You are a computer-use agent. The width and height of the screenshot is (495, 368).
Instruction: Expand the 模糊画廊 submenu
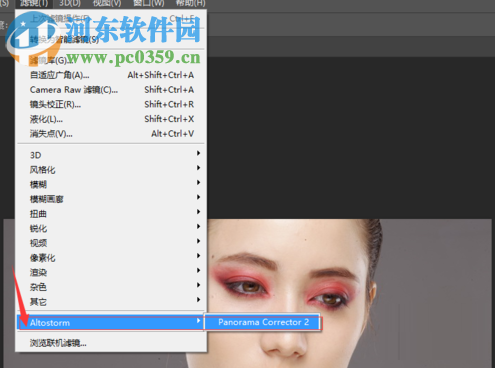tap(111, 199)
